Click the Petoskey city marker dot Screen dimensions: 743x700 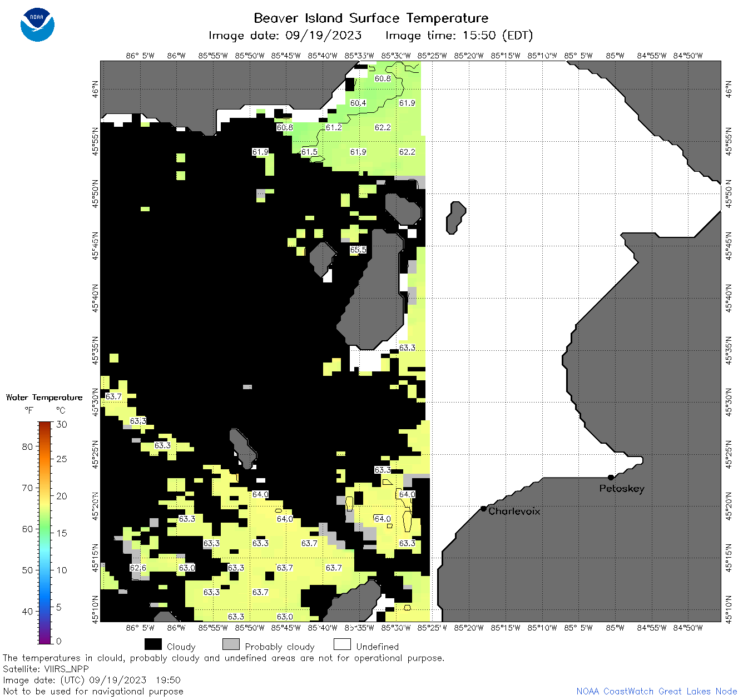(611, 477)
